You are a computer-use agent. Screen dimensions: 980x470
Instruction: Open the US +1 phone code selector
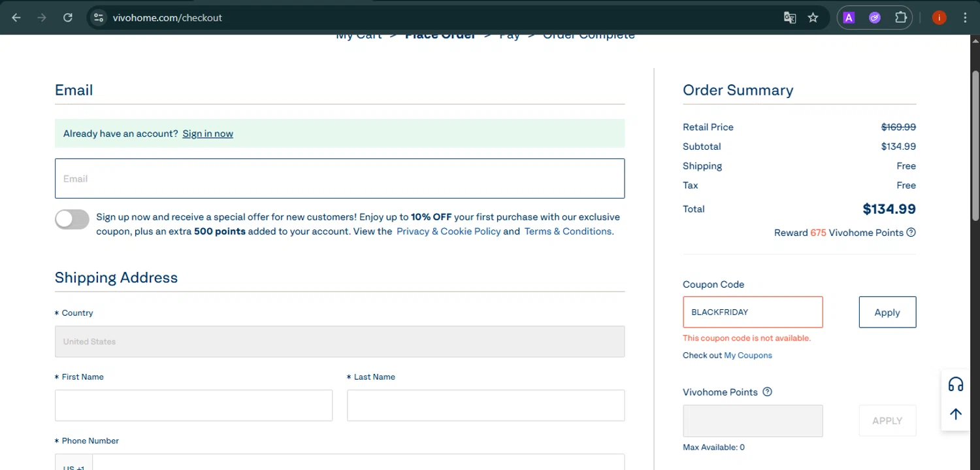(x=74, y=463)
